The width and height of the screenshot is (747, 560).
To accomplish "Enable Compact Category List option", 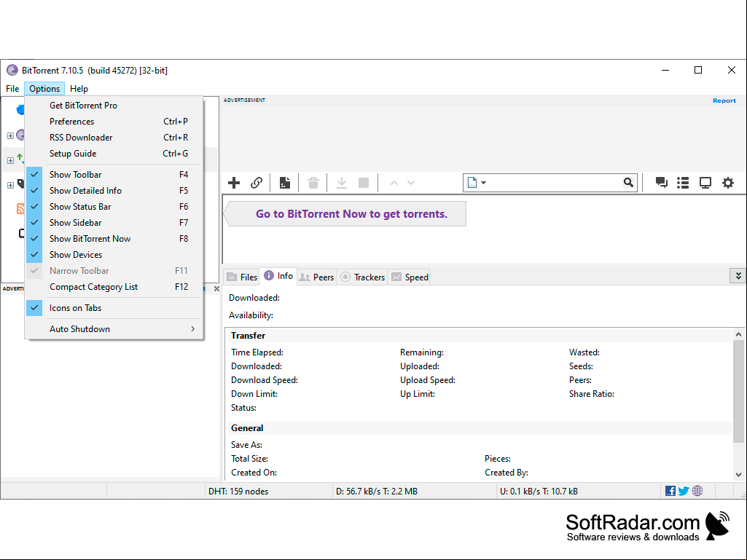I will (114, 287).
